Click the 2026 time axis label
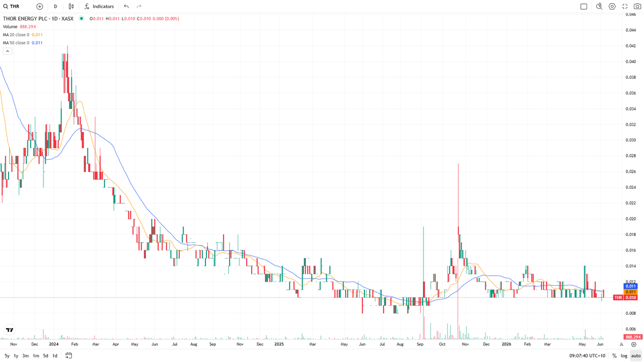Screen dimensions: 644x362 coord(507,344)
